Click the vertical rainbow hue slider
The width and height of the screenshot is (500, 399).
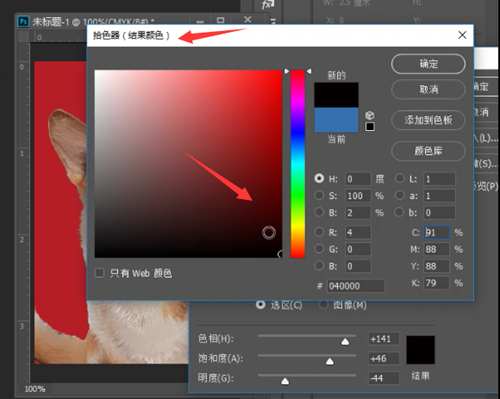click(x=297, y=164)
